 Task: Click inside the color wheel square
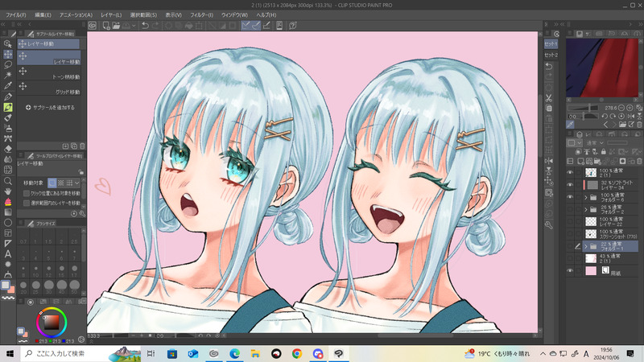click(51, 323)
